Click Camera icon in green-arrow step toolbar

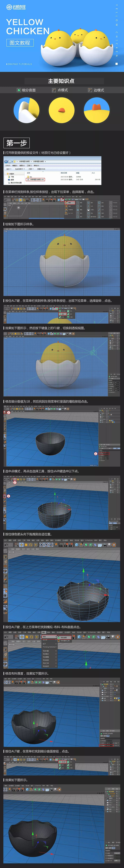click(x=104, y=545)
